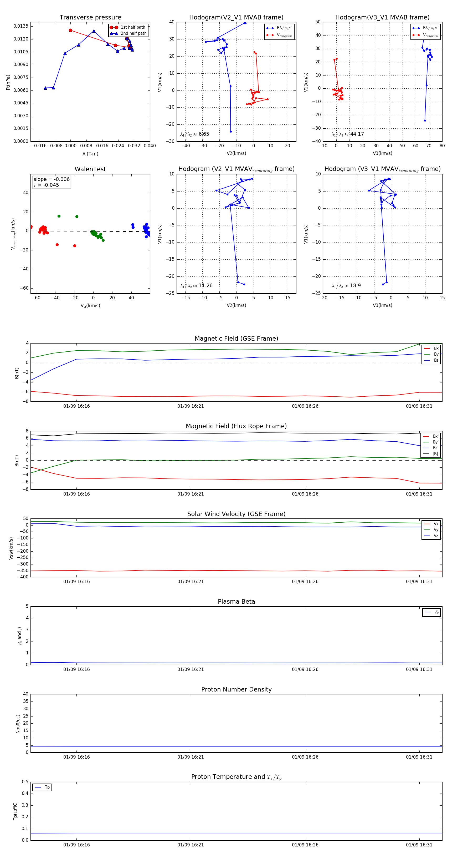Click the Hodogram (V2_V1 MVAV remaining frame) title
473x868 pixels.
point(236,169)
